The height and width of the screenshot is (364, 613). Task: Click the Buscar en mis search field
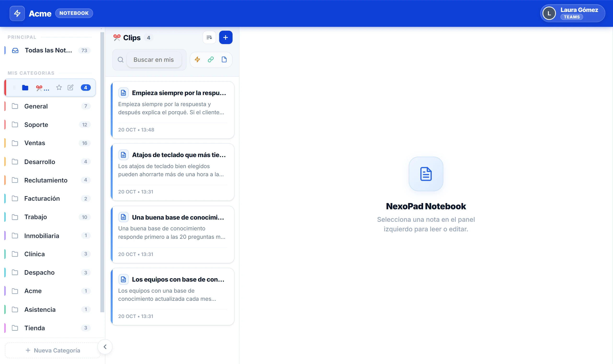click(154, 60)
